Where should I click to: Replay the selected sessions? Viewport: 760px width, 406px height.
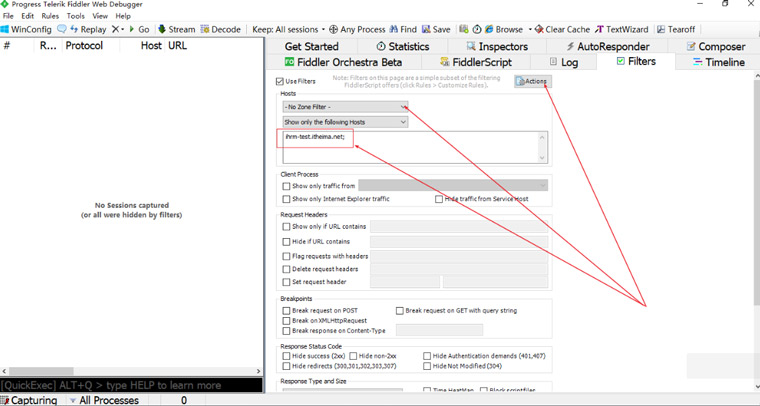88,29
